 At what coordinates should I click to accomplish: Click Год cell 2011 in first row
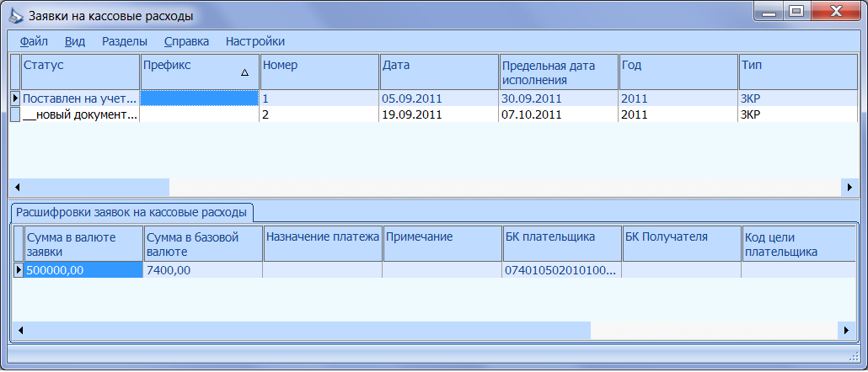click(x=678, y=98)
